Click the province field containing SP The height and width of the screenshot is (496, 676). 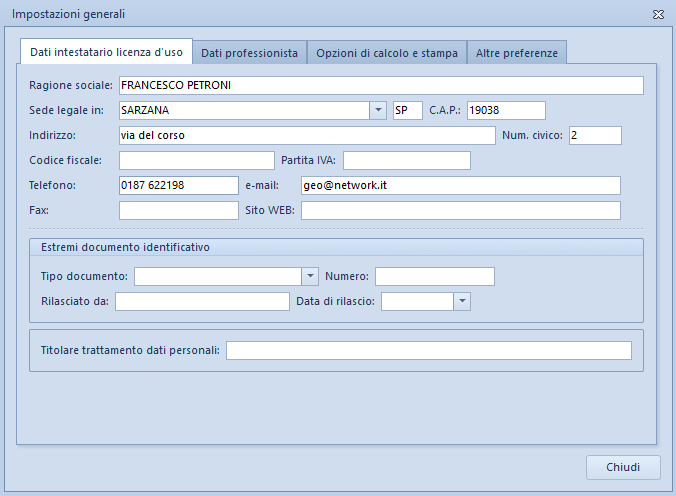[408, 110]
